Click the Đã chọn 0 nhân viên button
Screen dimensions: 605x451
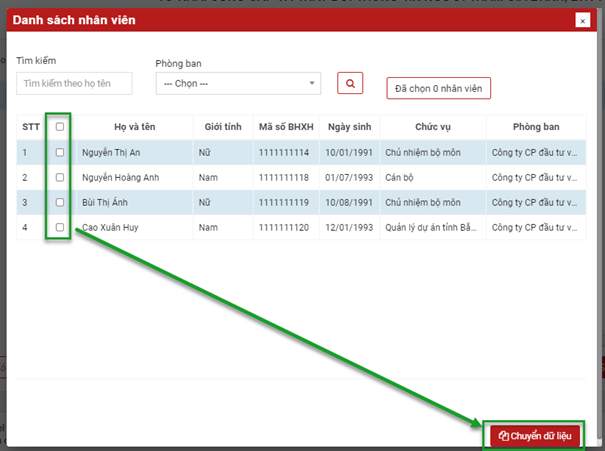438,89
